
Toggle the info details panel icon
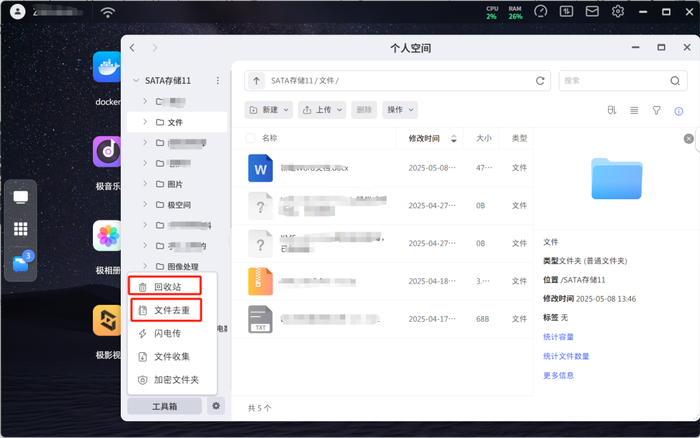coord(679,111)
